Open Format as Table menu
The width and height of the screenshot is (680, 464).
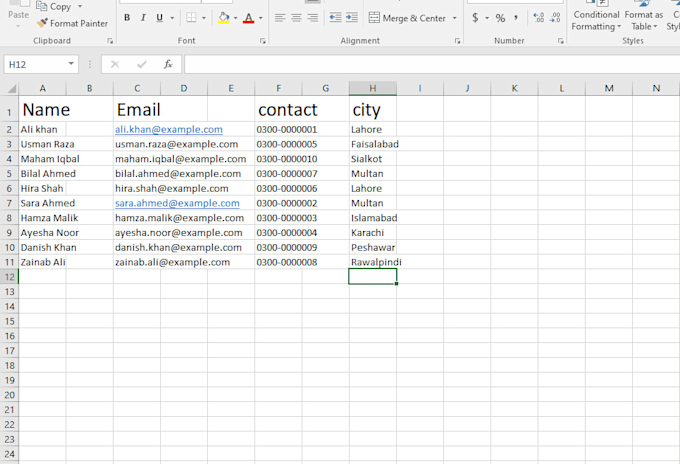pyautogui.click(x=644, y=16)
